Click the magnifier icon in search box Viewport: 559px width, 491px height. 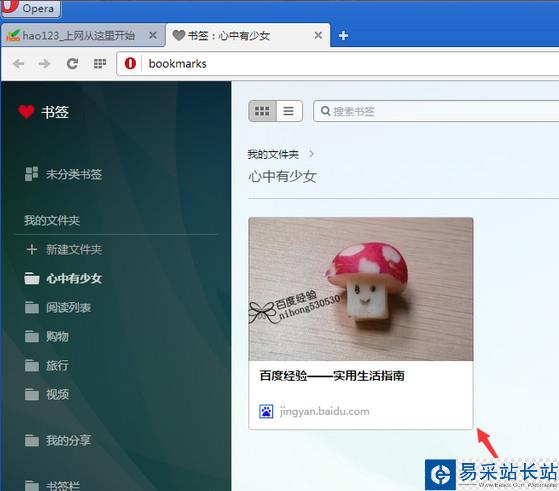tap(325, 111)
